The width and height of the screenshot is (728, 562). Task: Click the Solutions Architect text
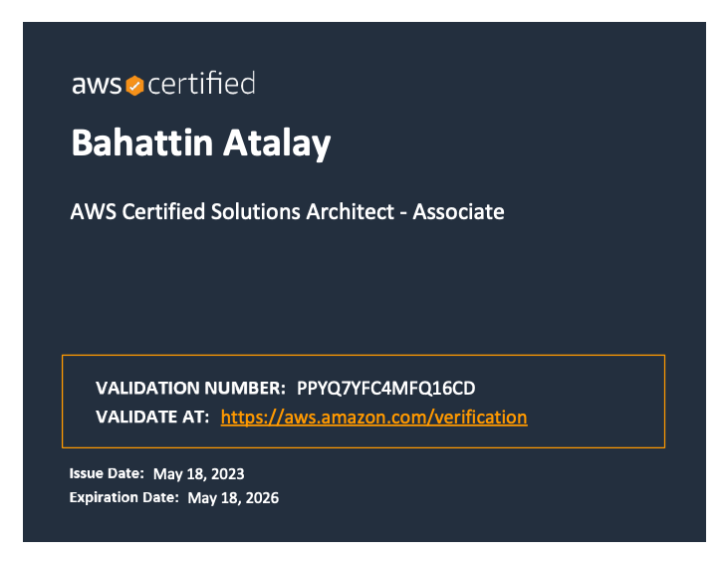tap(303, 212)
